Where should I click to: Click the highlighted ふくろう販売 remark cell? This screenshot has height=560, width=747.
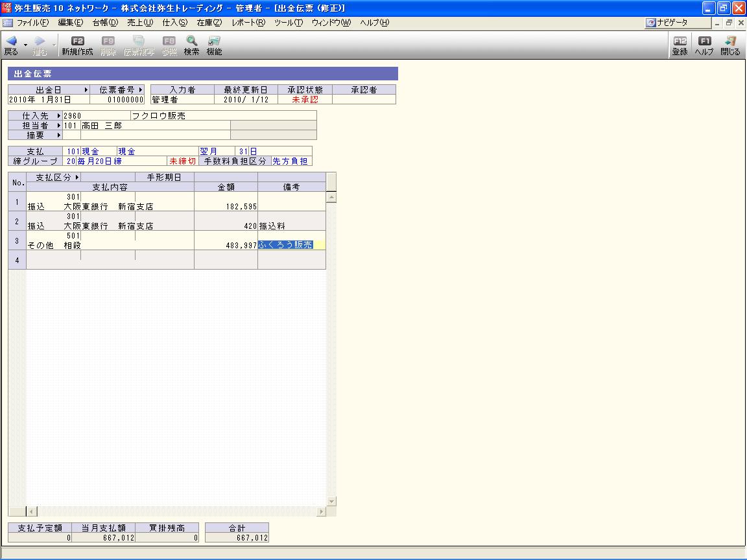pos(292,245)
